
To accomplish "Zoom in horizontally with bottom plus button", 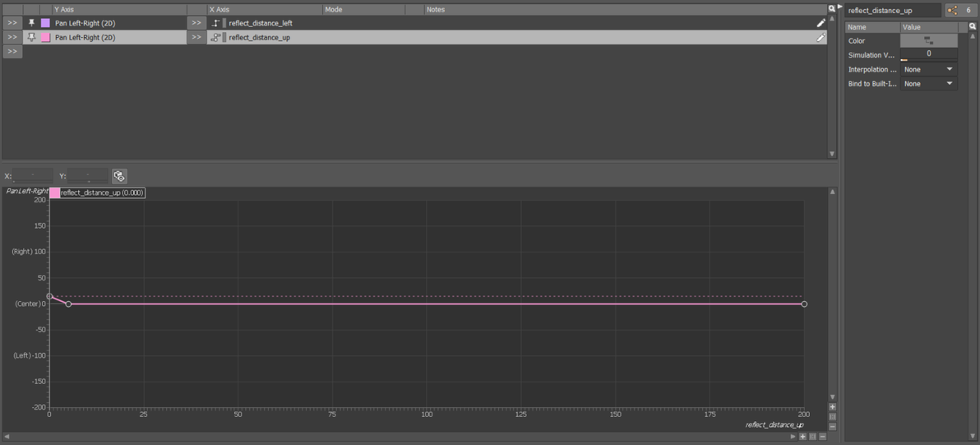I will [802, 436].
